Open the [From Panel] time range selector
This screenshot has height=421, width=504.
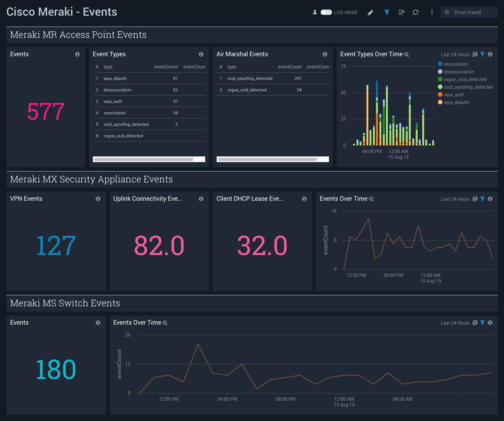[469, 12]
